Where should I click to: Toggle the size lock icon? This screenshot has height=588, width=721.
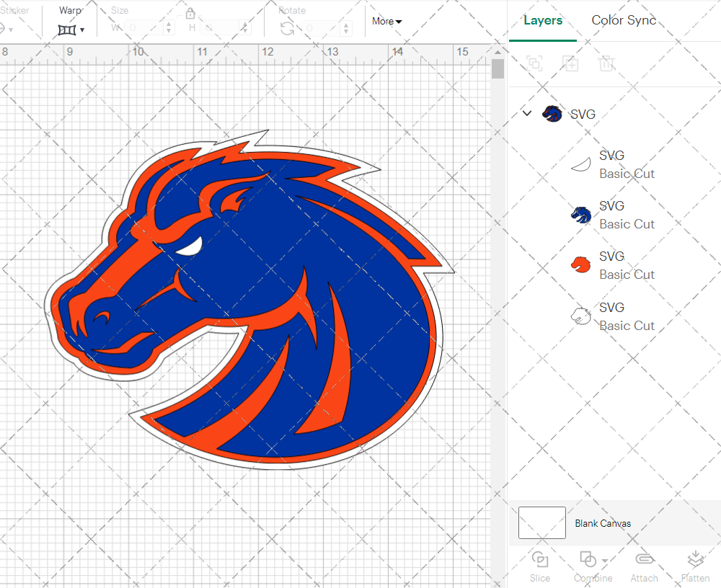(x=190, y=14)
